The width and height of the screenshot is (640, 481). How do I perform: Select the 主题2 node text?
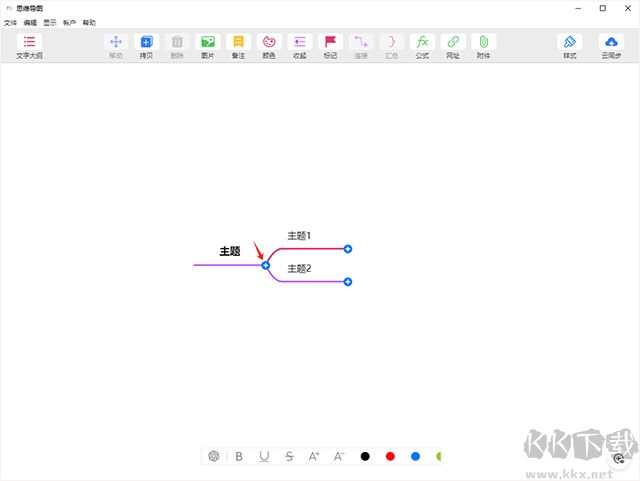point(299,268)
